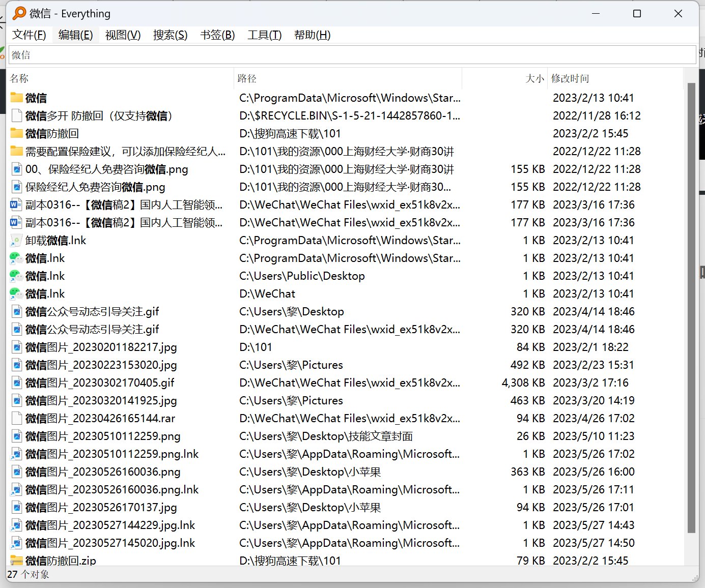
Task: Click the Everything magnifier app icon
Action: (19, 13)
